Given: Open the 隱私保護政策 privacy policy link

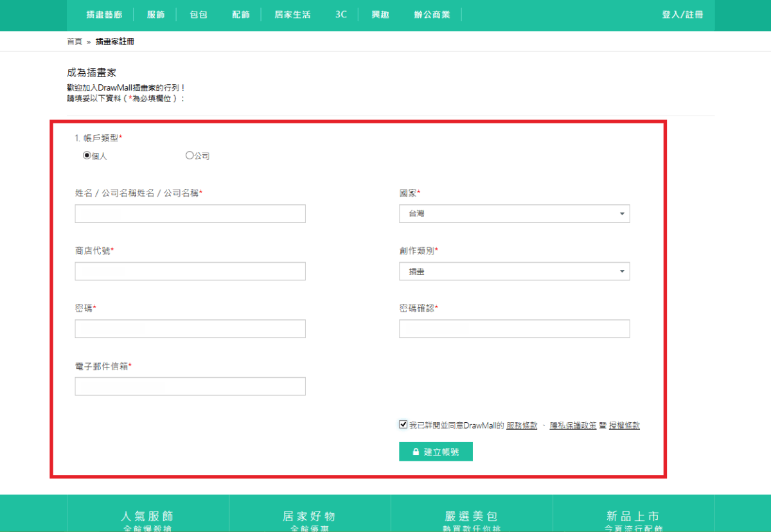Looking at the screenshot, I should [576, 425].
